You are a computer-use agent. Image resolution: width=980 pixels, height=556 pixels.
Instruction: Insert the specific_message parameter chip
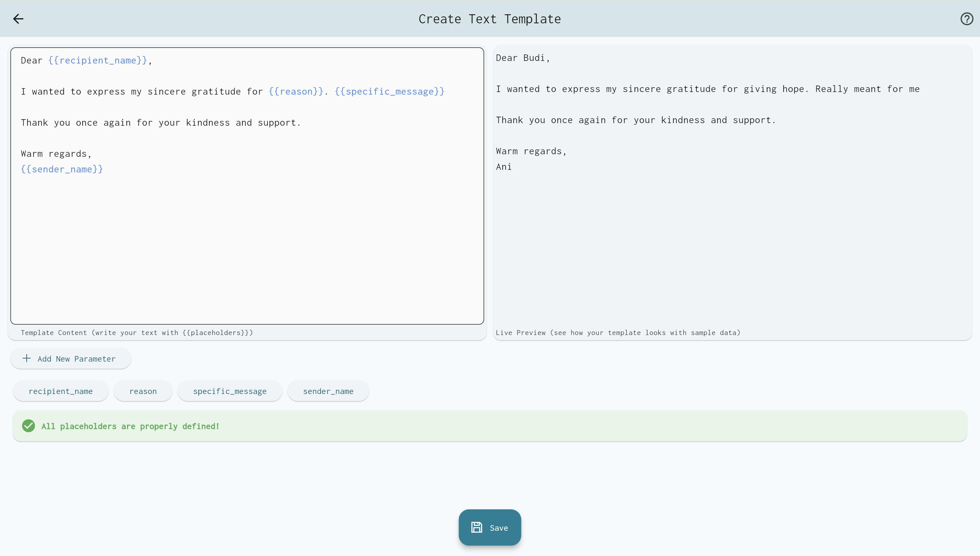coord(230,391)
